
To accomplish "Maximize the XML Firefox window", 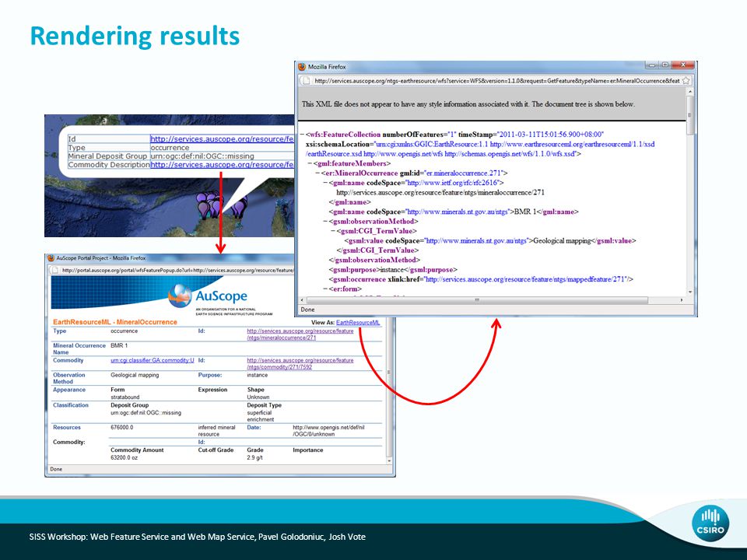I will [x=665, y=65].
